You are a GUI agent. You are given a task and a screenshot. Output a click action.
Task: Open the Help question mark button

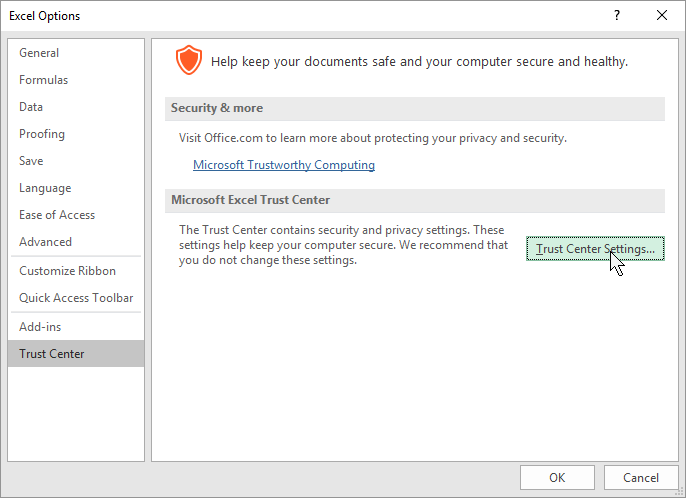pos(617,16)
